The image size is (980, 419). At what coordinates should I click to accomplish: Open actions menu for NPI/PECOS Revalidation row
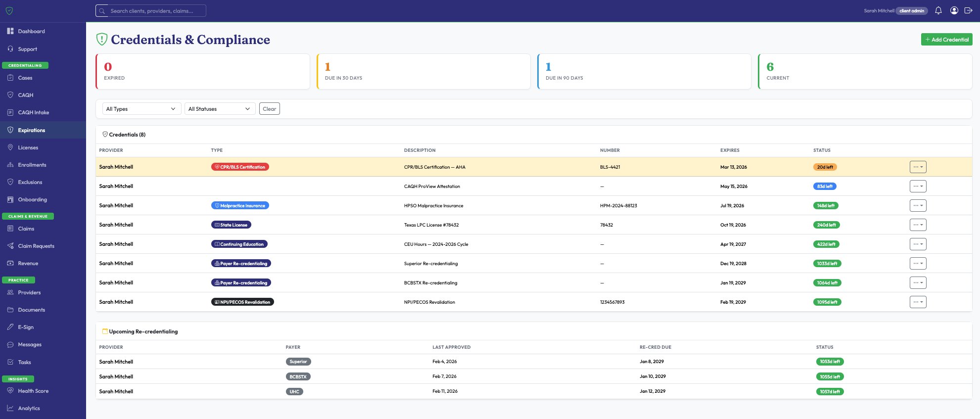click(918, 302)
